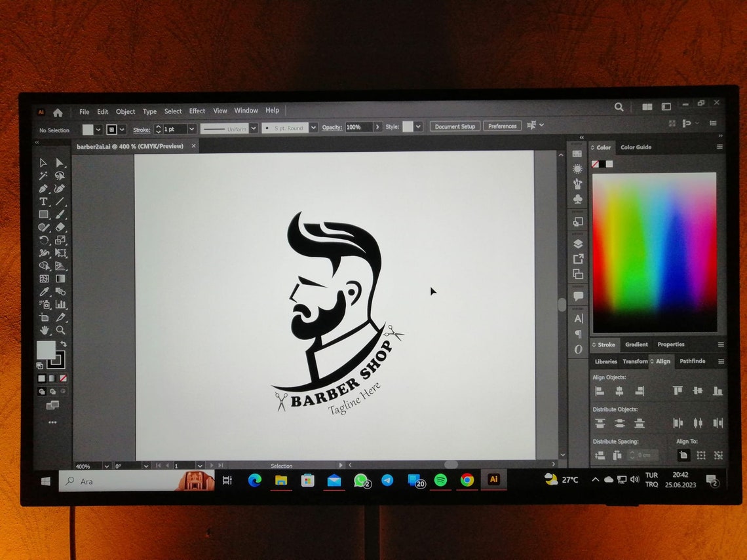The height and width of the screenshot is (560, 747).
Task: Open the Preferences dialog
Action: [502, 126]
